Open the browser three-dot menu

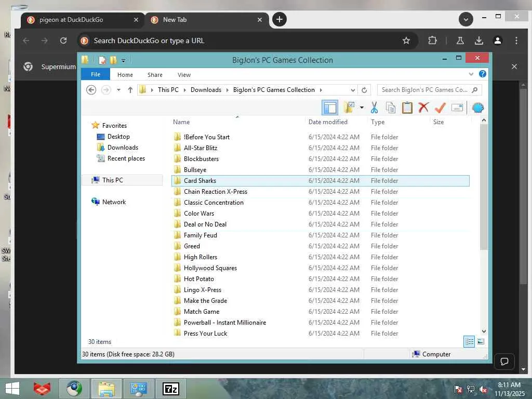[516, 41]
